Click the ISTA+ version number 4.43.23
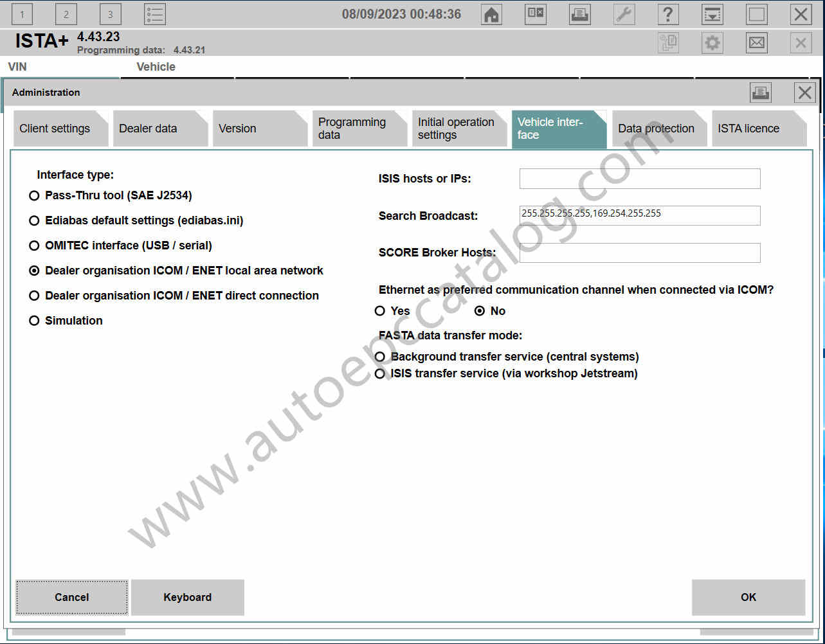Image resolution: width=825 pixels, height=644 pixels. pyautogui.click(x=98, y=37)
